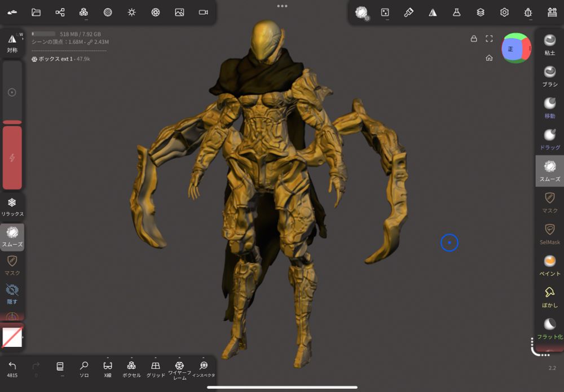Image resolution: width=564 pixels, height=392 pixels.
Task: Click the dotted curve handle at lower right
Action: pyautogui.click(x=540, y=347)
